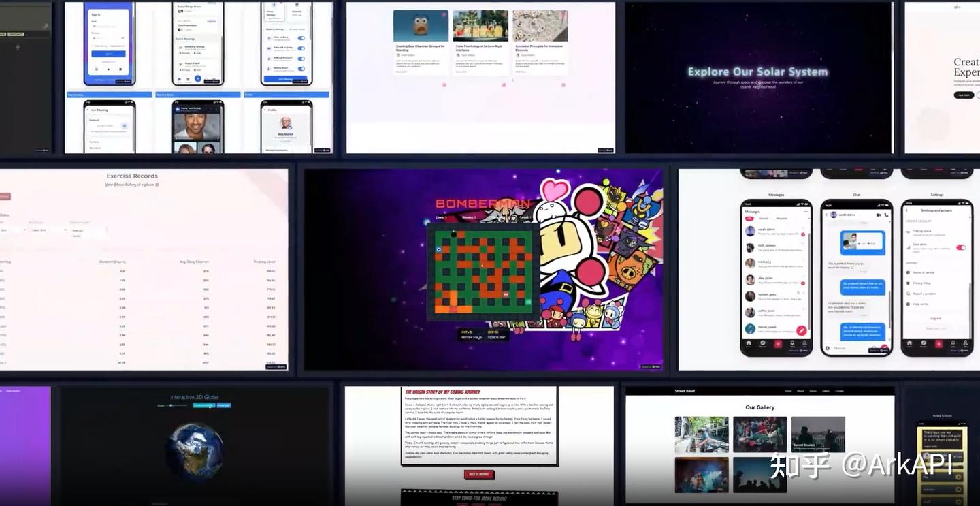Image resolution: width=980 pixels, height=506 pixels.
Task: Tap the blue round plus button in meeting app phone
Action: click(198, 78)
